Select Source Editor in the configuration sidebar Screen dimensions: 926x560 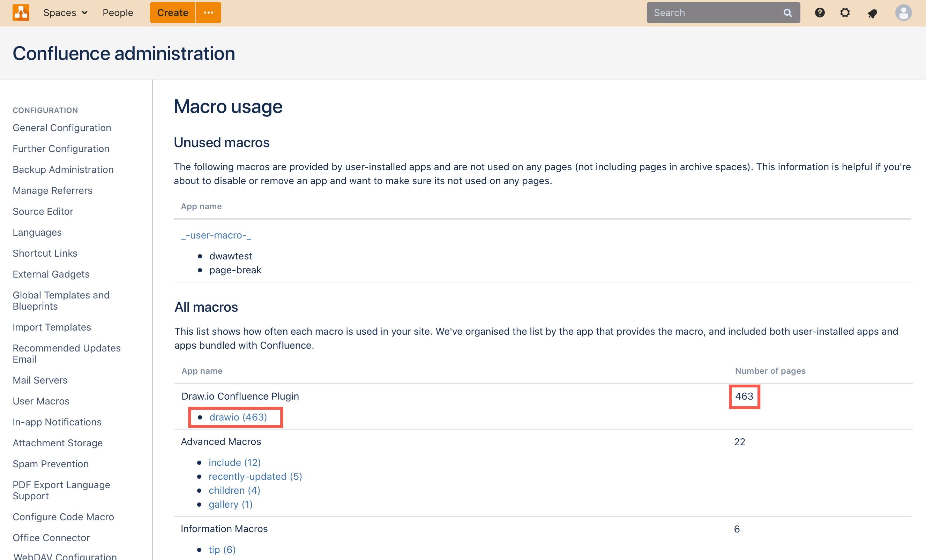point(43,211)
